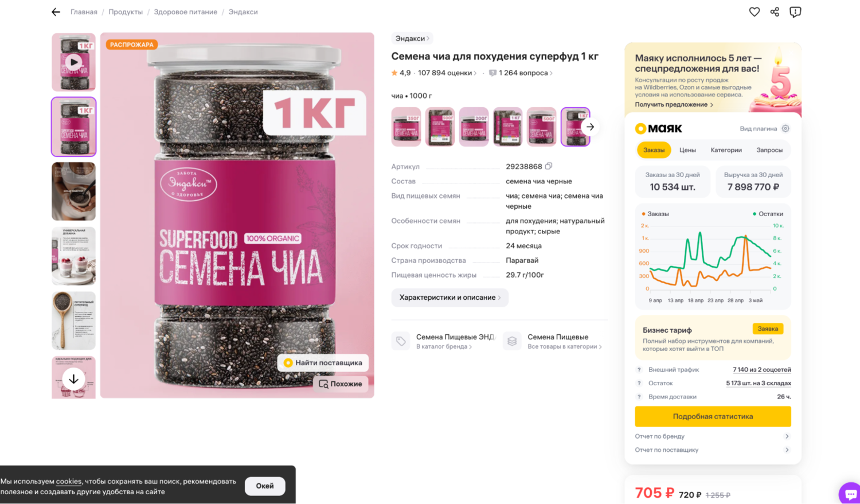Image resolution: width=860 pixels, height=504 pixels.
Task: Show next product variants with arrow
Action: point(590,127)
